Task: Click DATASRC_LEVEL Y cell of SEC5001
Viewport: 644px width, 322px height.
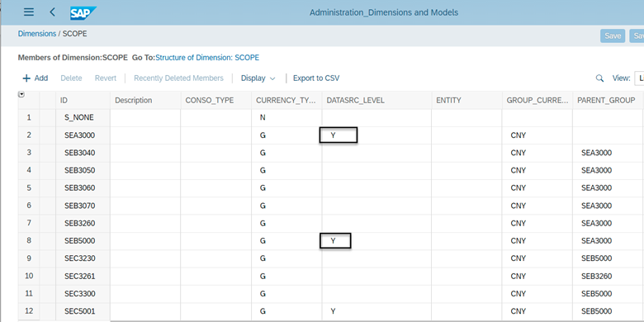Action: pos(376,311)
